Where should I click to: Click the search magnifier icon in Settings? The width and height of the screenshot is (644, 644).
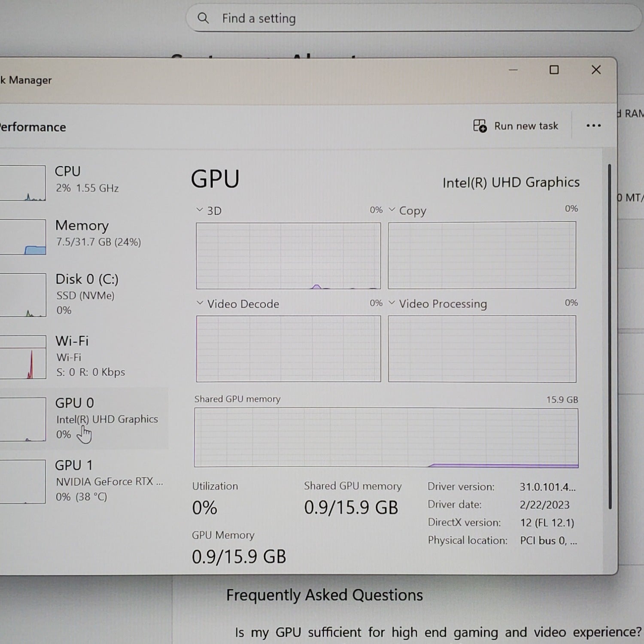click(x=203, y=18)
